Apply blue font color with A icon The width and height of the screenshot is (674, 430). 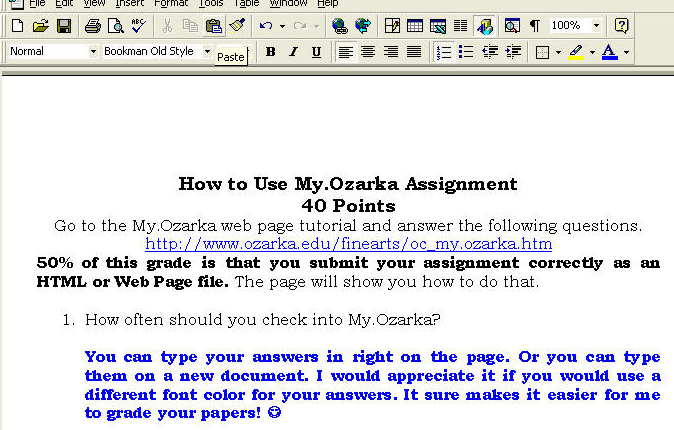pos(610,52)
